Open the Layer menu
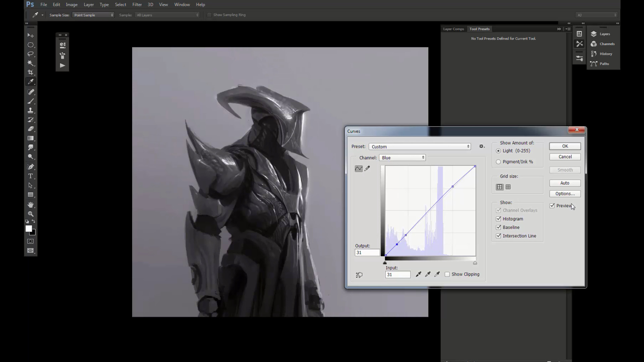The image size is (644, 362). pyautogui.click(x=89, y=4)
